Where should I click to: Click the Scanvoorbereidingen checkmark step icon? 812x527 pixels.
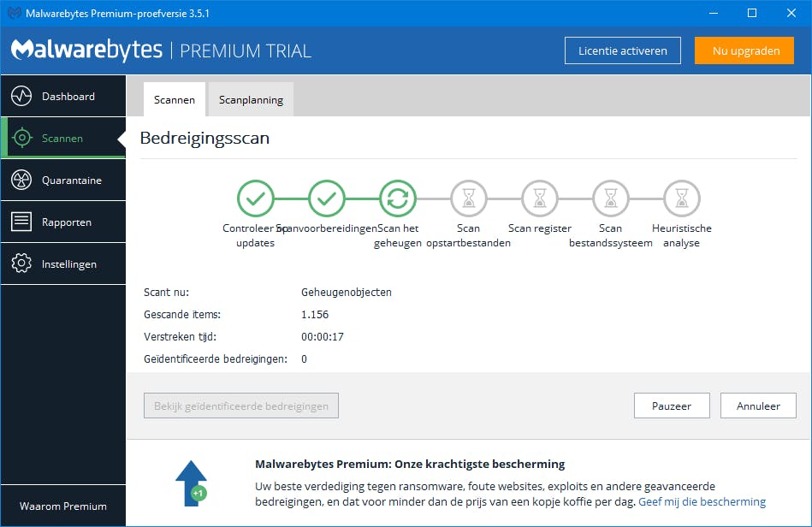(327, 198)
